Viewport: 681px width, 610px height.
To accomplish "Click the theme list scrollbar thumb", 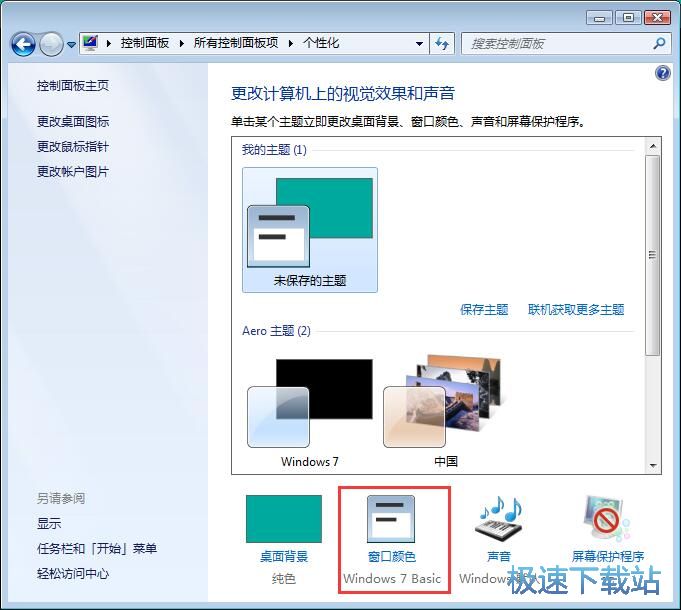I will (x=653, y=256).
